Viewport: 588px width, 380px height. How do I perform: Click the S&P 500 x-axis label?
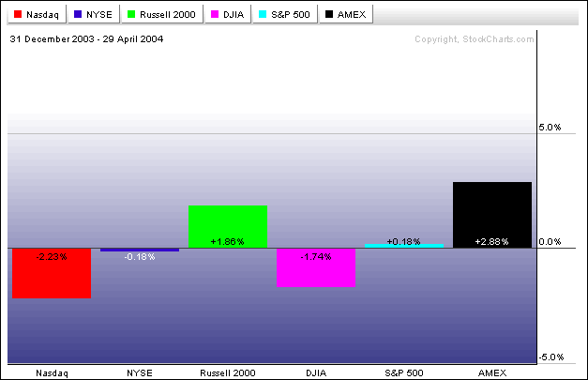[x=404, y=372]
